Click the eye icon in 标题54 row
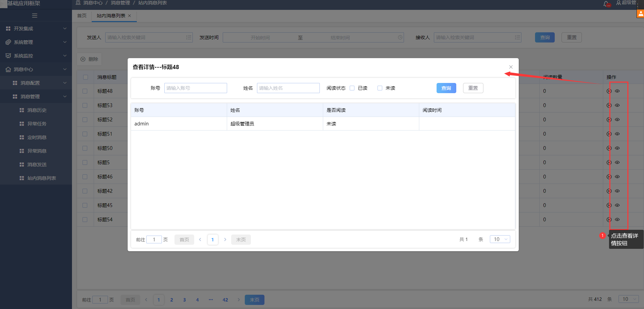 click(x=617, y=220)
